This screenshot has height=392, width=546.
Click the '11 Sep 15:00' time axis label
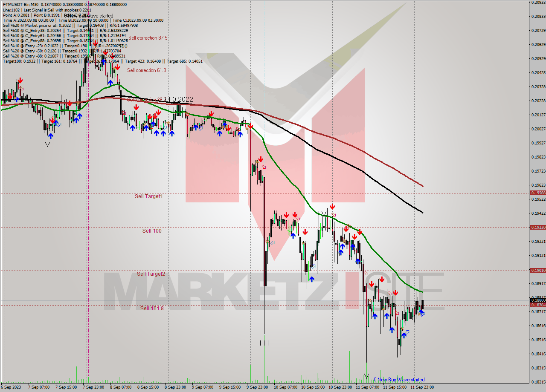395,387
